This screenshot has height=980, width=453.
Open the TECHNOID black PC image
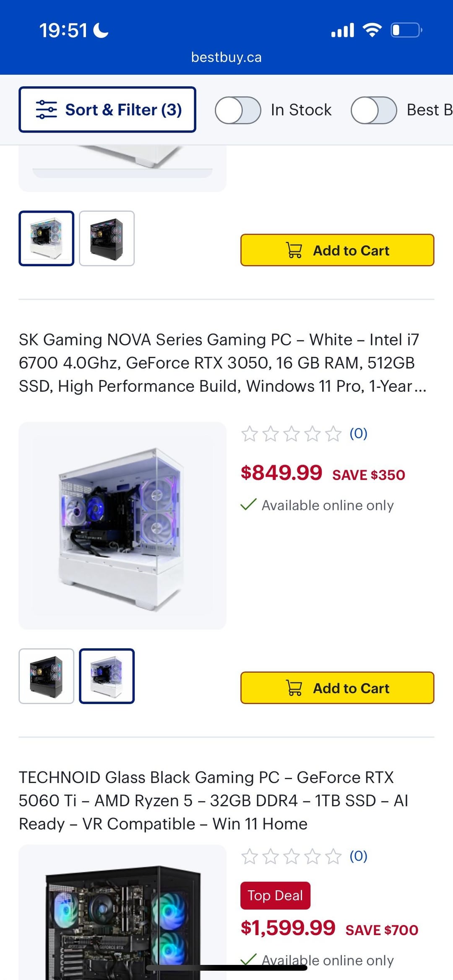click(122, 912)
